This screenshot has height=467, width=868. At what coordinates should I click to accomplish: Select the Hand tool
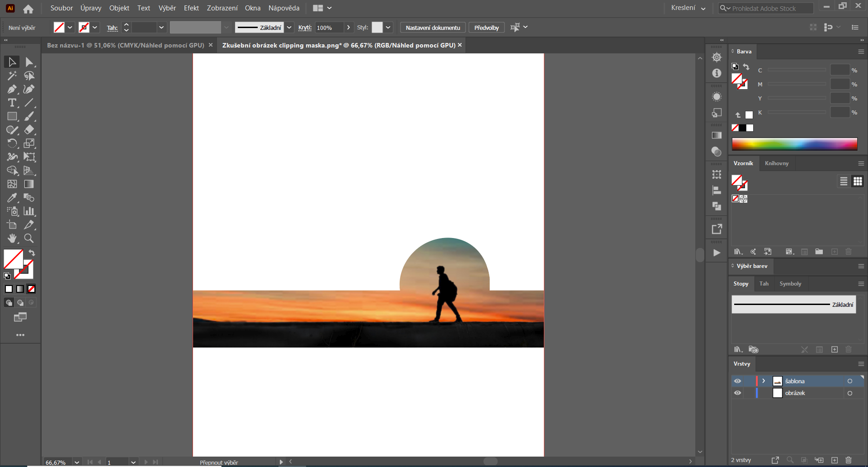point(12,238)
